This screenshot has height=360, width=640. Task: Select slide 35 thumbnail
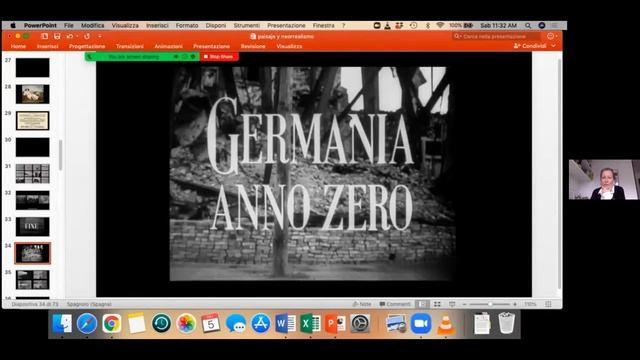33,280
